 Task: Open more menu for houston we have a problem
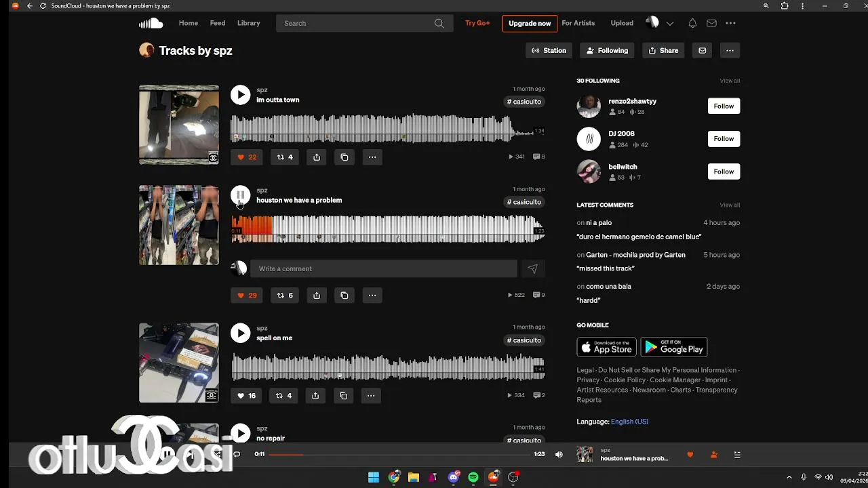click(x=372, y=296)
